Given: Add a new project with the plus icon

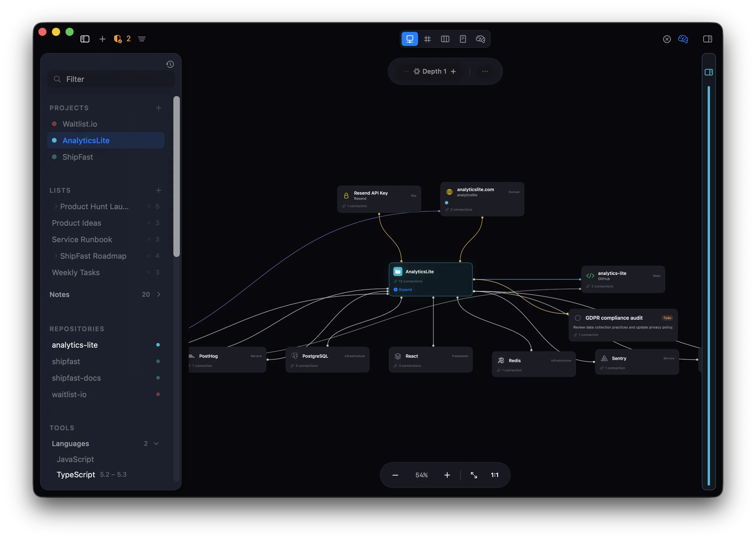Looking at the screenshot, I should click(x=159, y=108).
